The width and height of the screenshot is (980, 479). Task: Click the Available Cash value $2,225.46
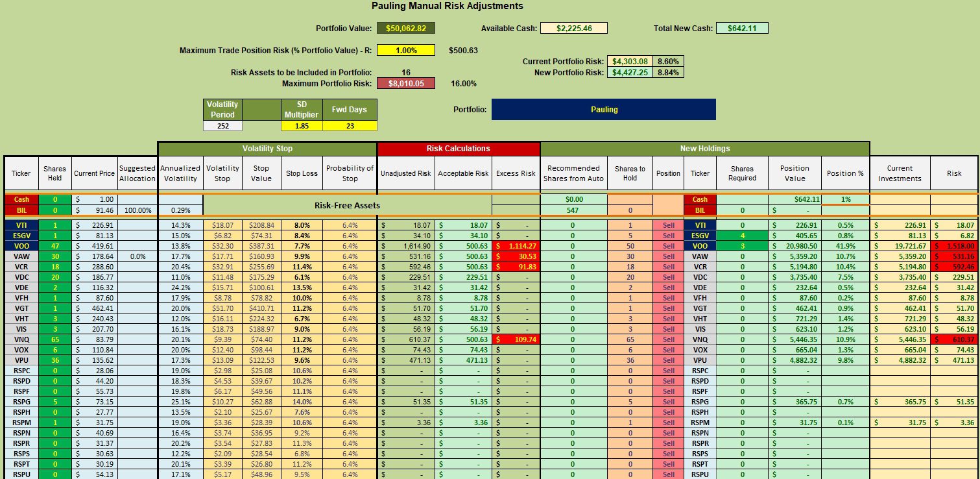click(573, 29)
